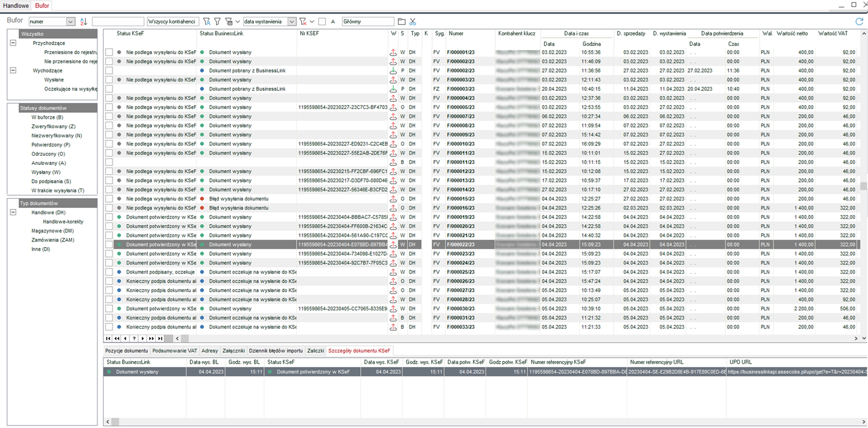Check the row selector for document F/000015/23

[x=109, y=199]
